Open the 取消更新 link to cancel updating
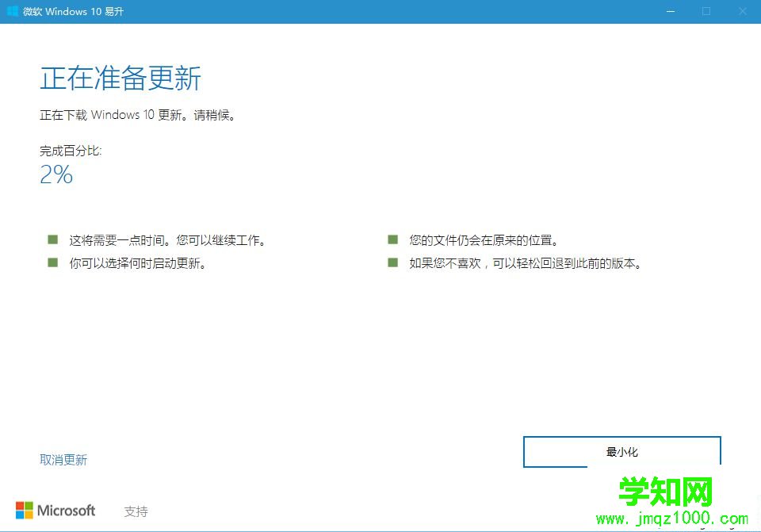This screenshot has height=532, width=761. point(63,459)
